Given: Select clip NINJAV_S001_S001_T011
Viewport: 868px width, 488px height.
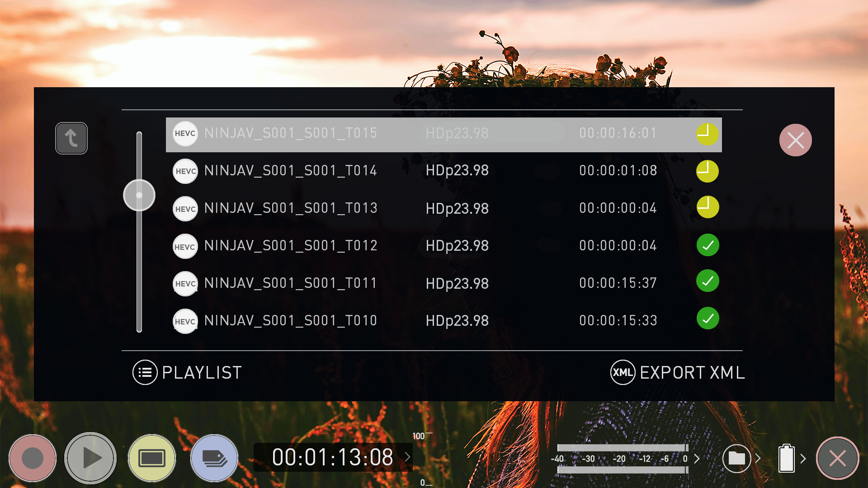Looking at the screenshot, I should click(x=290, y=283).
